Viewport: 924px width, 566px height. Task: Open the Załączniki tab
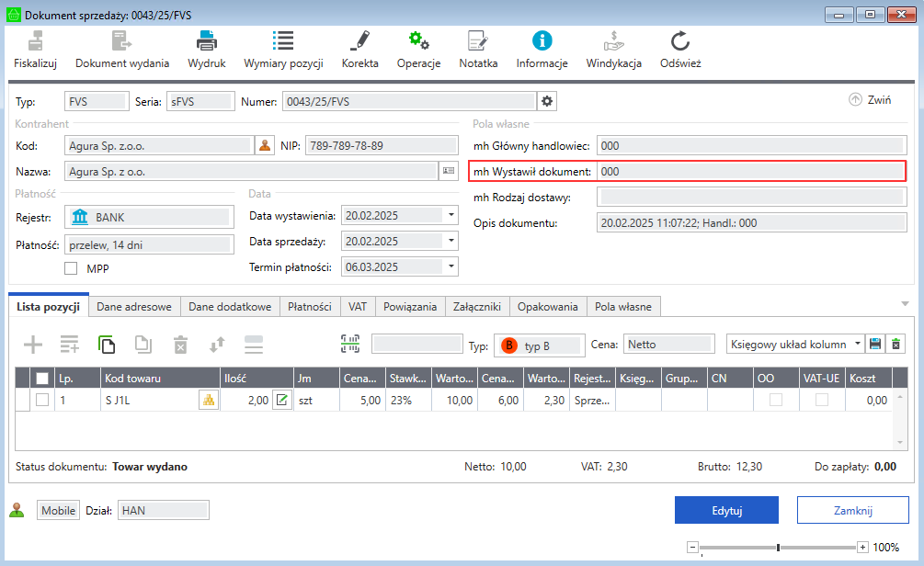(x=476, y=307)
